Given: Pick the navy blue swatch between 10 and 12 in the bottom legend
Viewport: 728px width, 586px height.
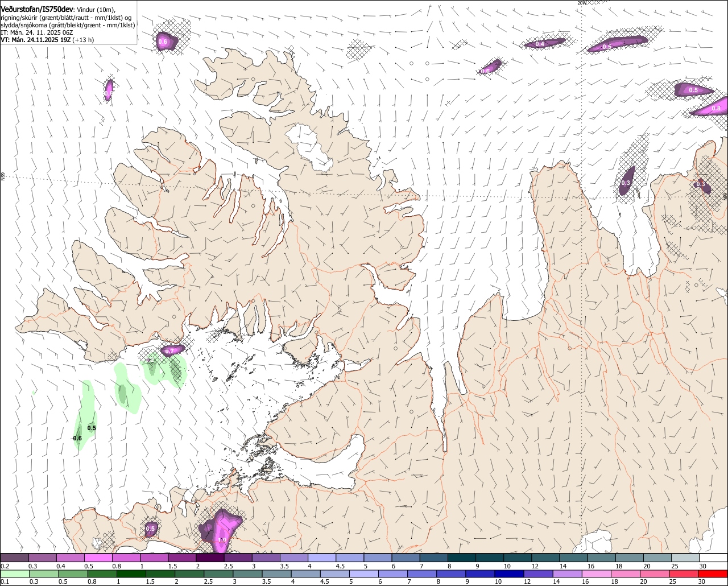Looking at the screenshot, I should pos(509,574).
